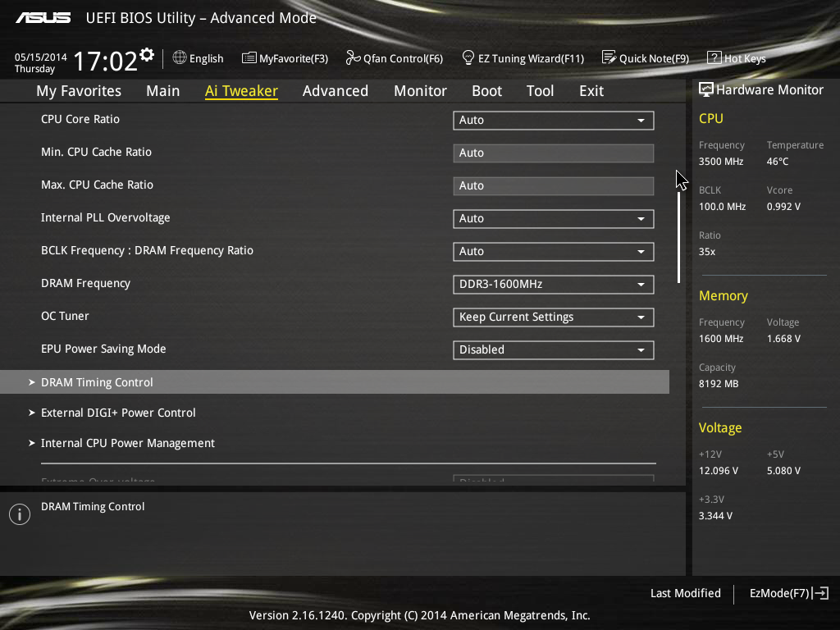Click the DRAM Frequency label
This screenshot has width=840, height=630.
85,283
